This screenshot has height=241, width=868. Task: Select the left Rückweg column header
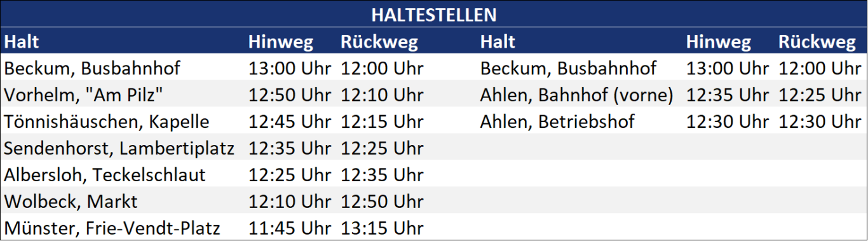tap(379, 42)
